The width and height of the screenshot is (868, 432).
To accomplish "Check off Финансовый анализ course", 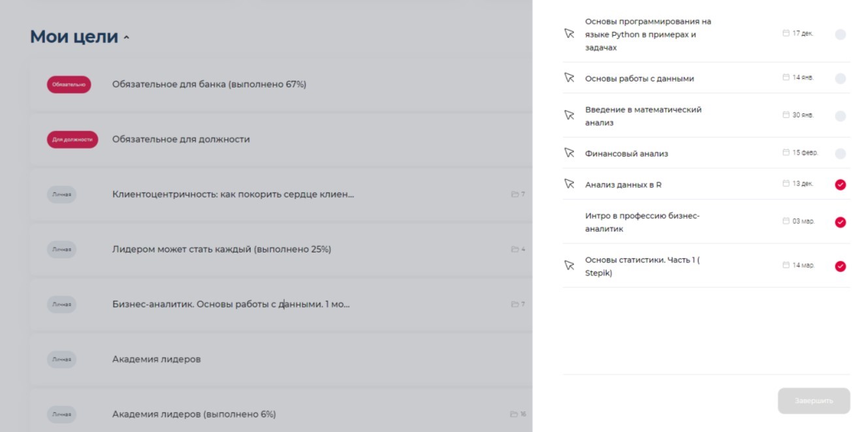I will pos(840,154).
